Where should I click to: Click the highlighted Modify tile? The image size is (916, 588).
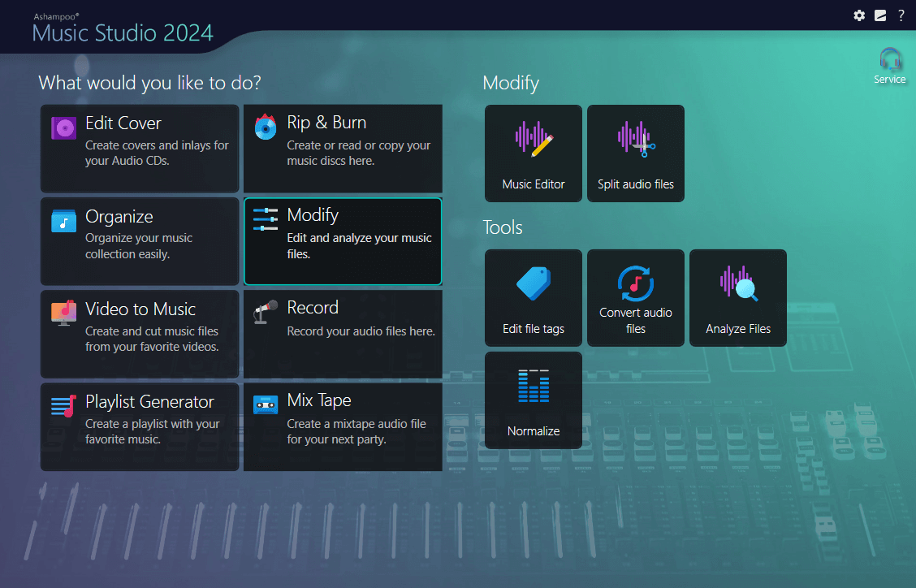click(x=342, y=241)
